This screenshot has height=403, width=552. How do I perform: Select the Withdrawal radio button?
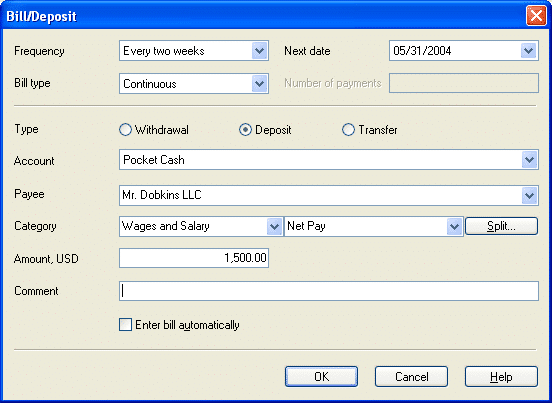(x=125, y=130)
